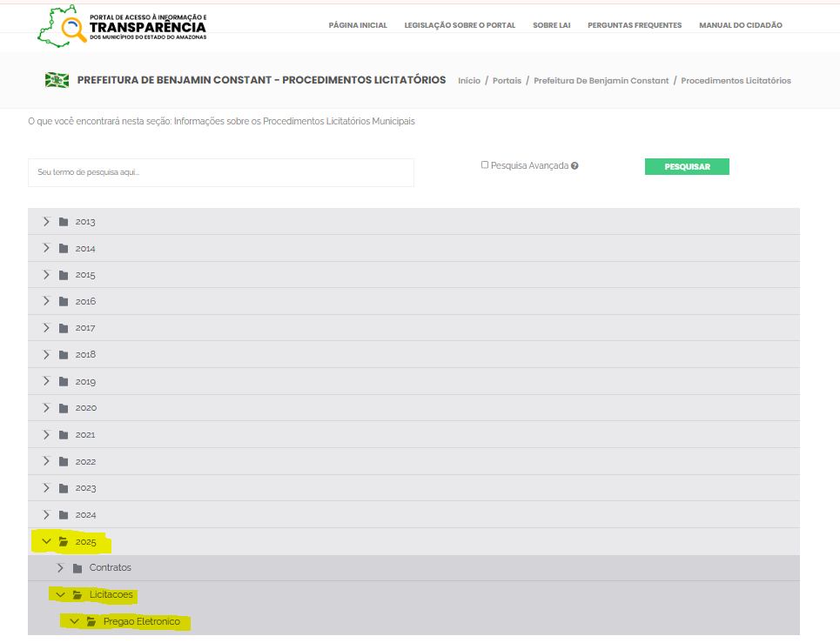Open the Página Inicial menu item
The width and height of the screenshot is (840, 643).
tap(358, 25)
